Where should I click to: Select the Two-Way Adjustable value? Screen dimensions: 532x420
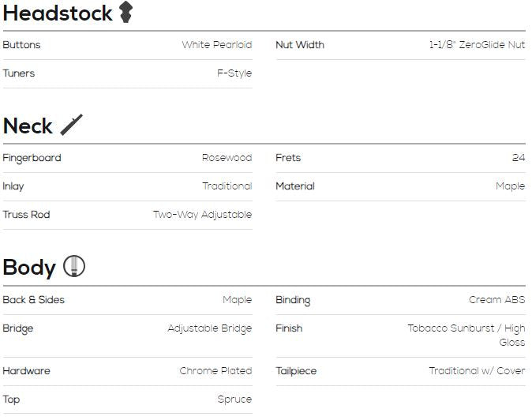tap(203, 215)
